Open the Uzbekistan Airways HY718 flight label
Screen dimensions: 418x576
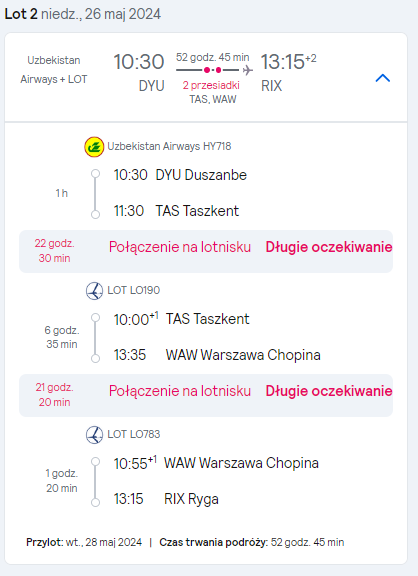(x=169, y=146)
